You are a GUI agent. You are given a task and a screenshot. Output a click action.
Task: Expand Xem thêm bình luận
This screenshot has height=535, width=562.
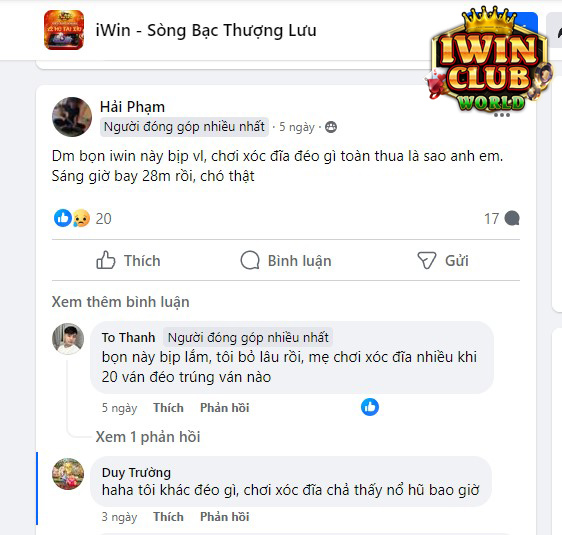click(x=120, y=302)
